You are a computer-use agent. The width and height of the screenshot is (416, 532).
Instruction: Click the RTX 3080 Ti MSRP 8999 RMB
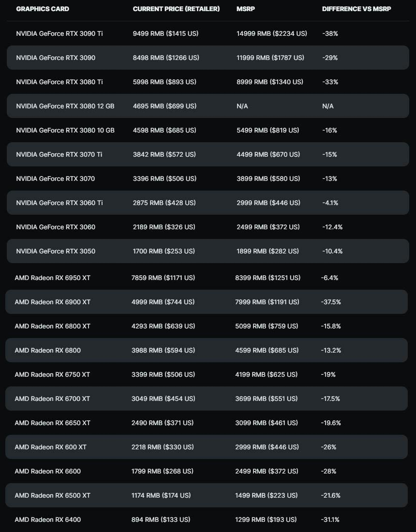point(270,82)
